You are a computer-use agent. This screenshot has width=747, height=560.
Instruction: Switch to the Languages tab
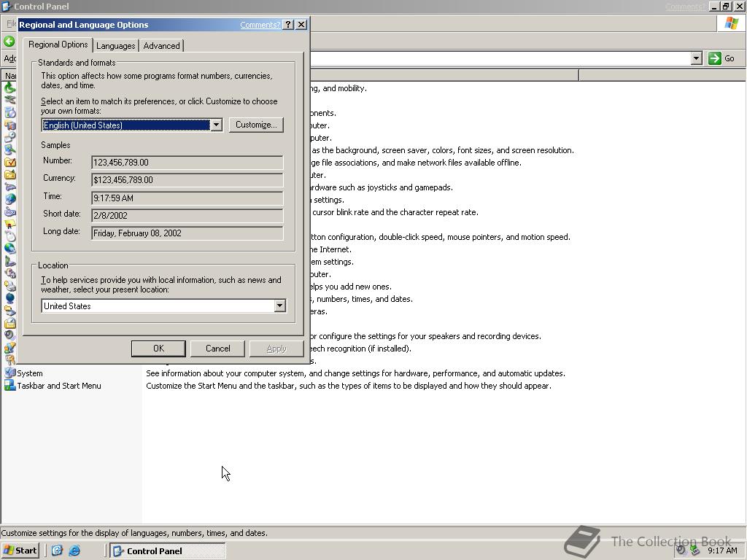116,46
